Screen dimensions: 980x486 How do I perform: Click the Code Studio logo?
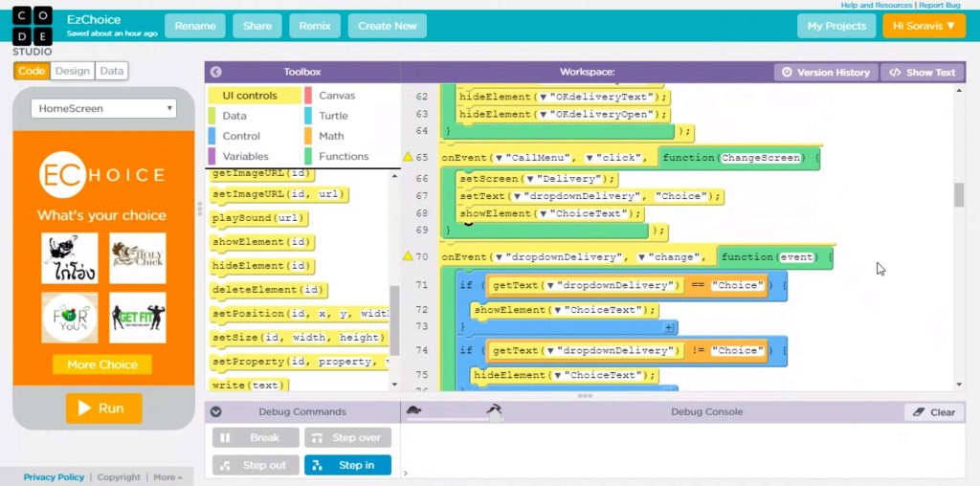[x=32, y=31]
